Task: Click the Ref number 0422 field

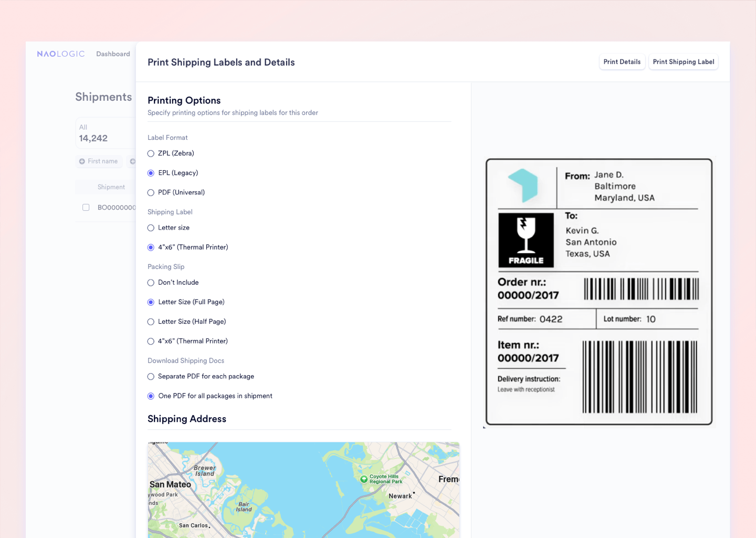Action: click(530, 319)
